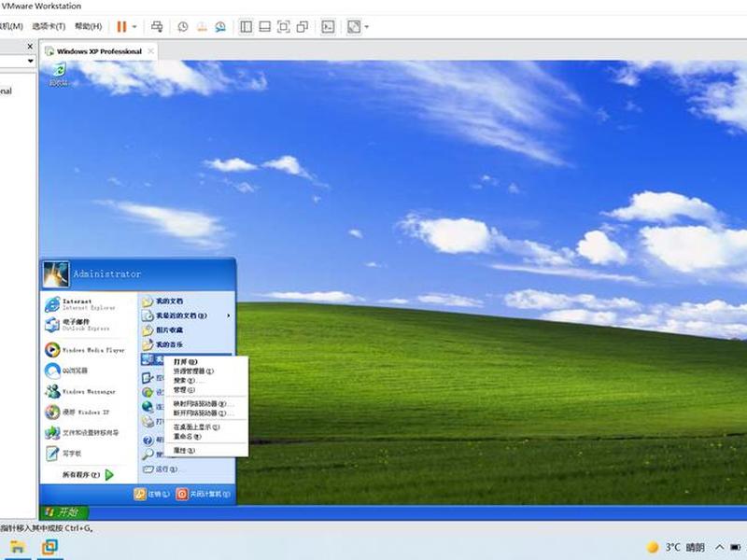Open the 3°C 晴朗 weather widget
Screen dimensions: 747x560
[x=675, y=547]
